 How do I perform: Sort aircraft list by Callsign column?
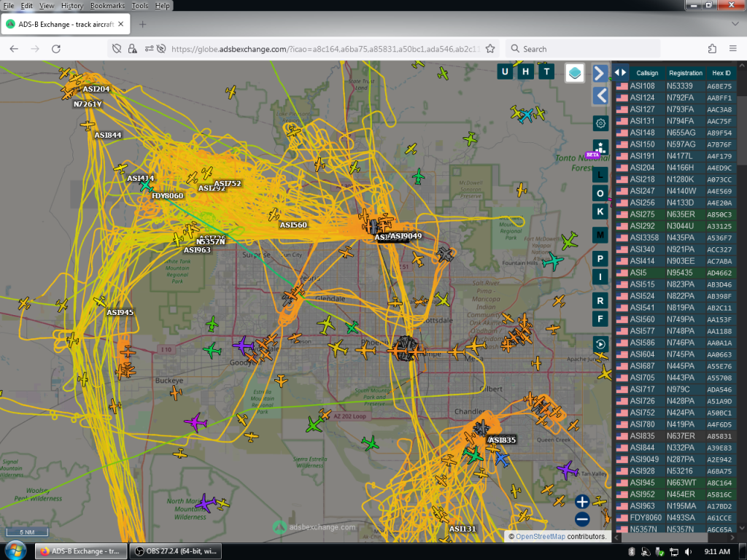tap(647, 73)
